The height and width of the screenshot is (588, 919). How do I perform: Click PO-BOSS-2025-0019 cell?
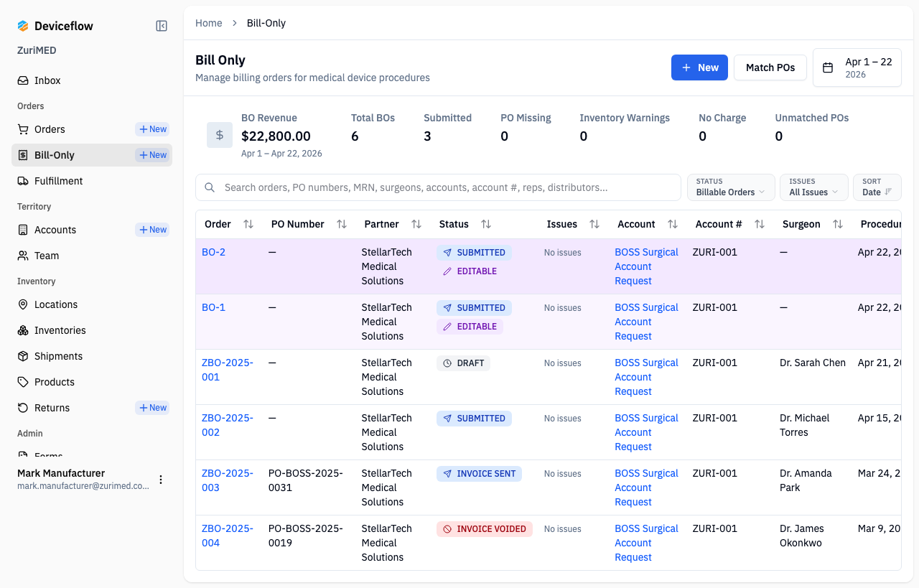pyautogui.click(x=306, y=536)
